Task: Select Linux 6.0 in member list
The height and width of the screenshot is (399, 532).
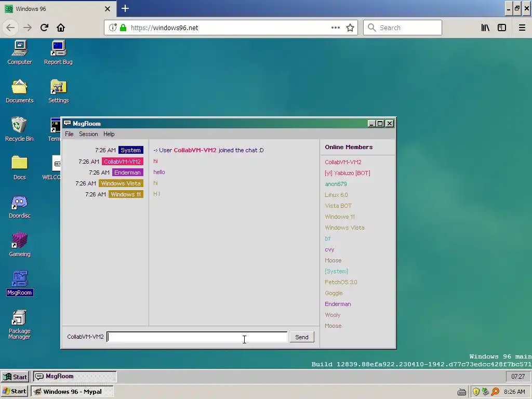Action: [x=336, y=195]
